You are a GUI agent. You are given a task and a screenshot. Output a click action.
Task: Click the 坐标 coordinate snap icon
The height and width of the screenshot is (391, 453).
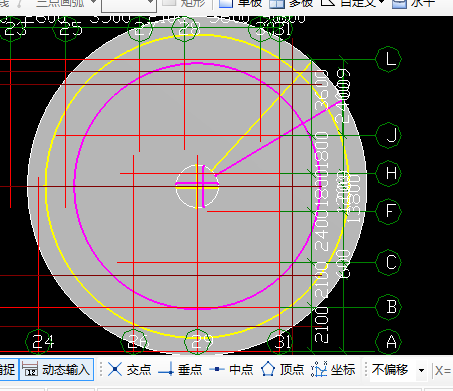[319, 370]
